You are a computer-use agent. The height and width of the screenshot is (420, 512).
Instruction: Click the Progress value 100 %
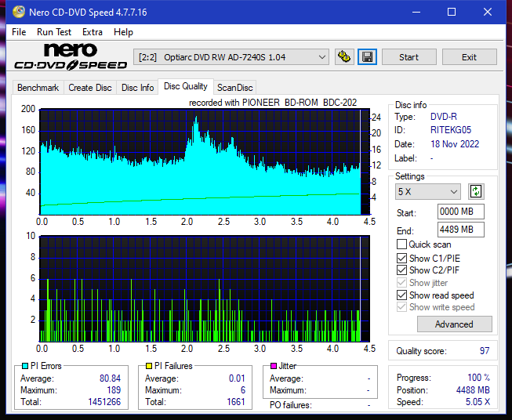tap(478, 378)
